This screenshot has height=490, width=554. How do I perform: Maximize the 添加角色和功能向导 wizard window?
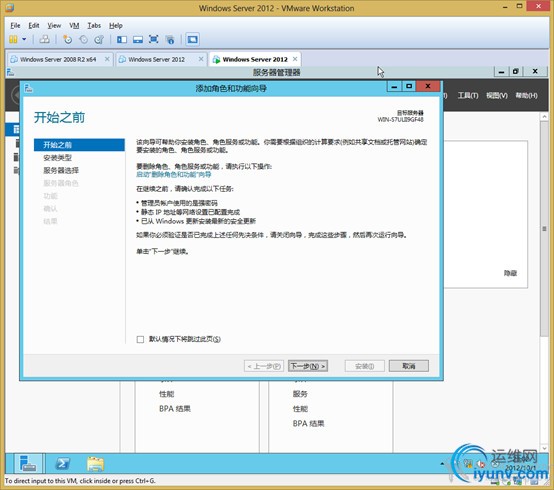(x=409, y=86)
